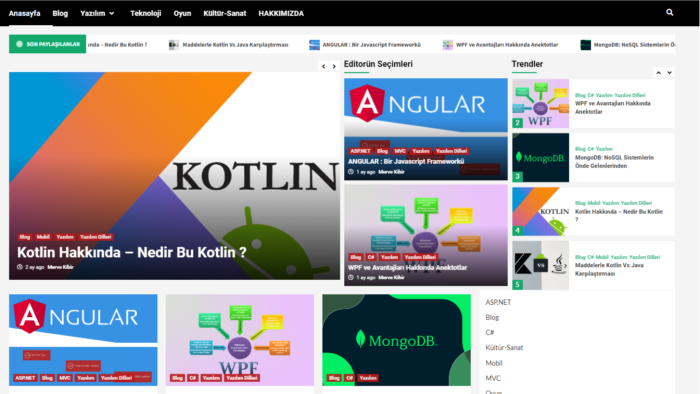The width and height of the screenshot is (700, 394).
Task: Click clock icon on Angular editor card
Action: [x=351, y=172]
